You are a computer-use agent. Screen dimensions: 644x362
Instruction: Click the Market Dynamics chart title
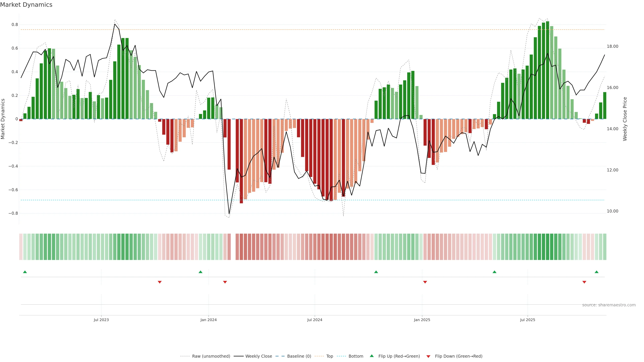26,5
